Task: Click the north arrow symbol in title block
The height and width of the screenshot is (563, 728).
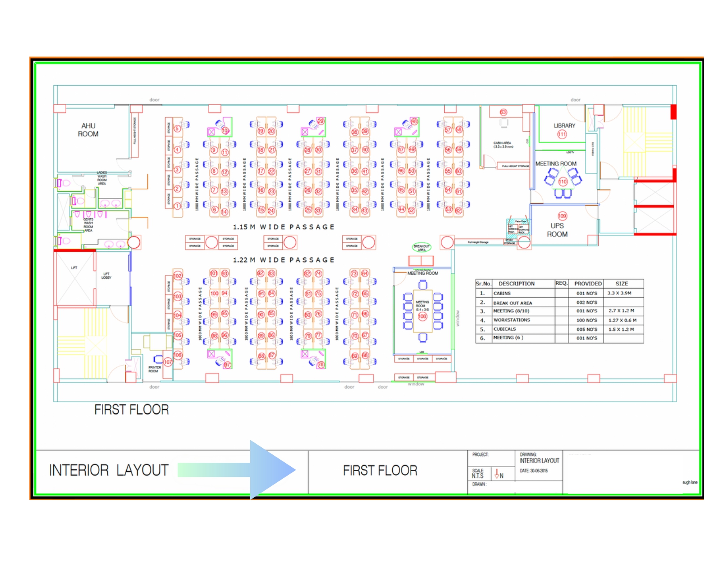Action: coord(499,475)
